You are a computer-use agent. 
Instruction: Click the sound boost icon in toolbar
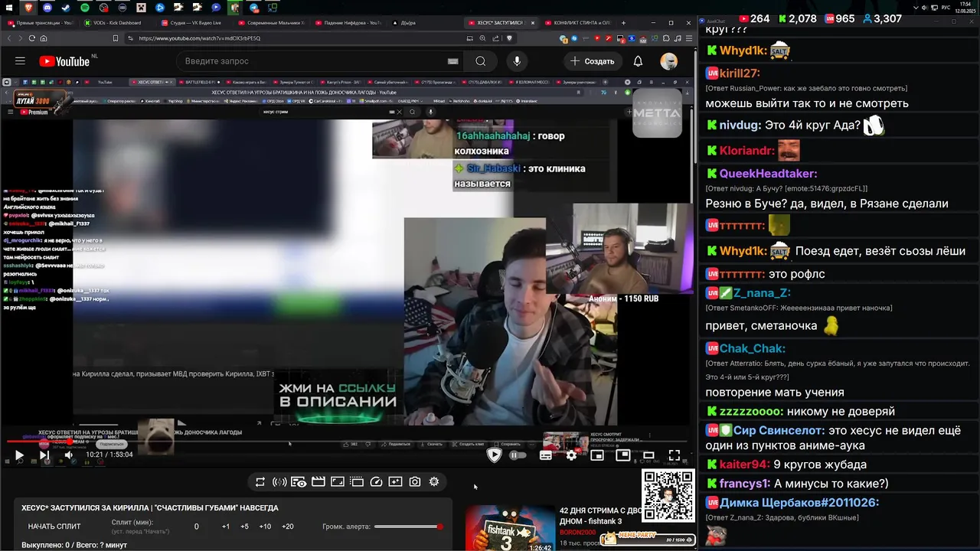(279, 481)
